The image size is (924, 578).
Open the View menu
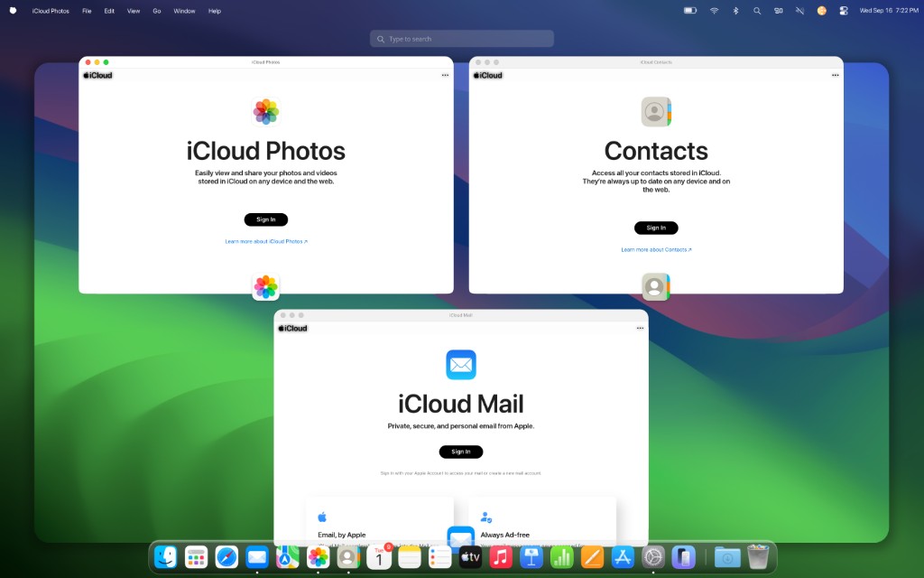tap(134, 11)
